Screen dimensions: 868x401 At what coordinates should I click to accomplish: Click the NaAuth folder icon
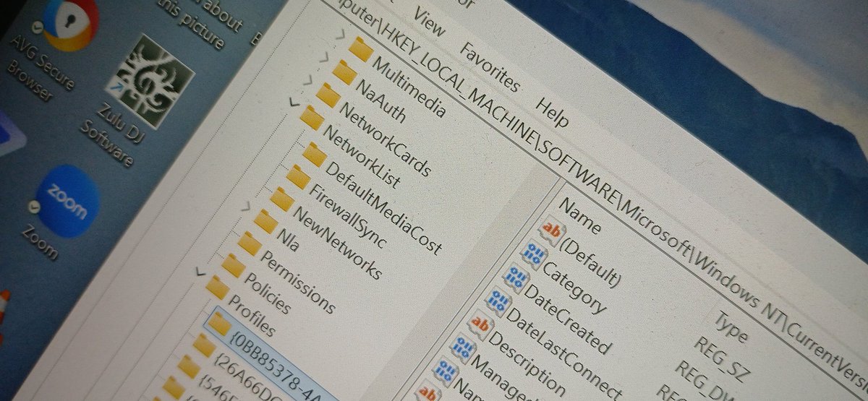click(x=344, y=72)
